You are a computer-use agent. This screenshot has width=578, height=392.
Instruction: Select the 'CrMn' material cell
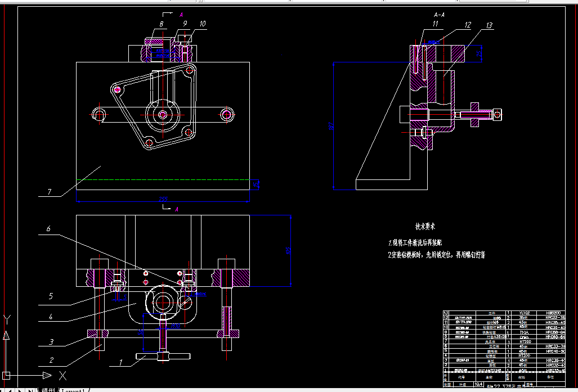point(524,337)
